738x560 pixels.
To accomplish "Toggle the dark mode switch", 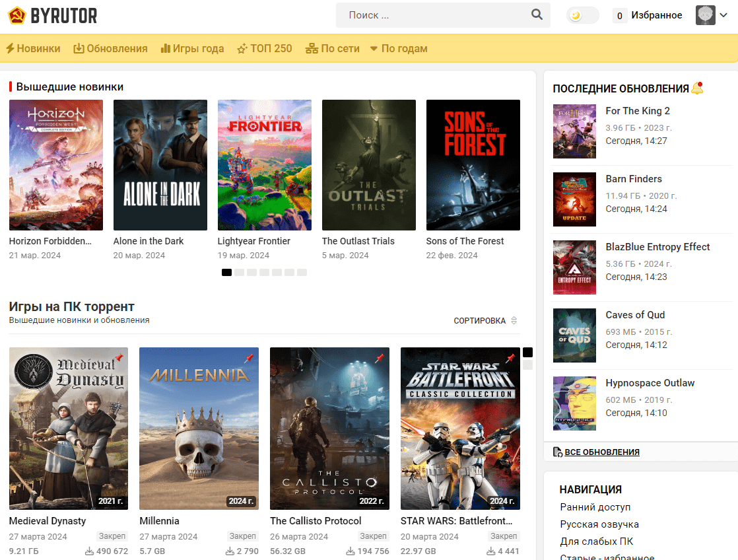I will pyautogui.click(x=582, y=15).
